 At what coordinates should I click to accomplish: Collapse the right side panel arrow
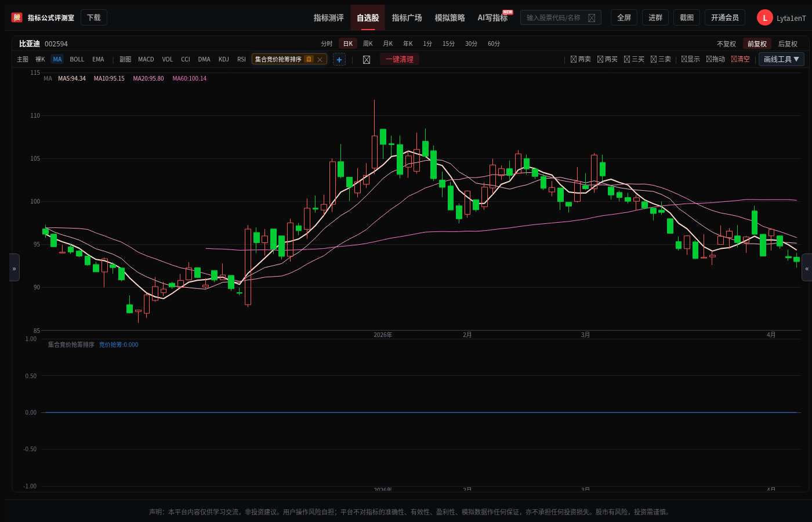(807, 268)
